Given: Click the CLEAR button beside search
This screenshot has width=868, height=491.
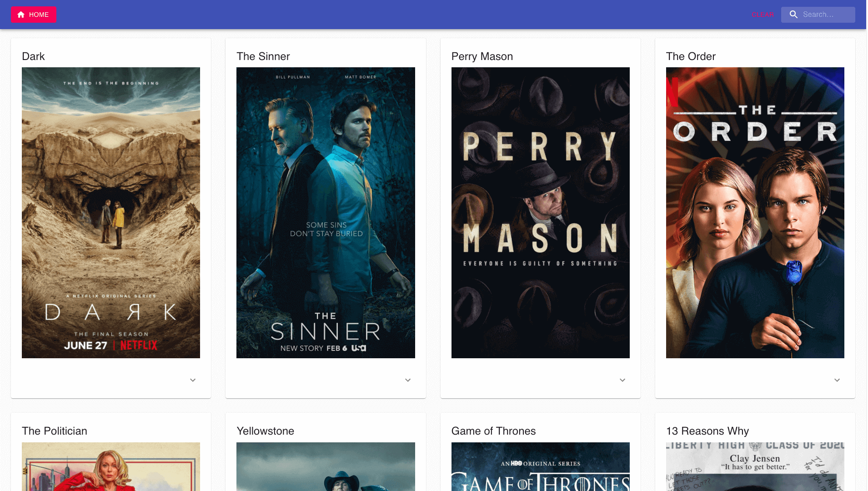Looking at the screenshot, I should click(x=763, y=15).
